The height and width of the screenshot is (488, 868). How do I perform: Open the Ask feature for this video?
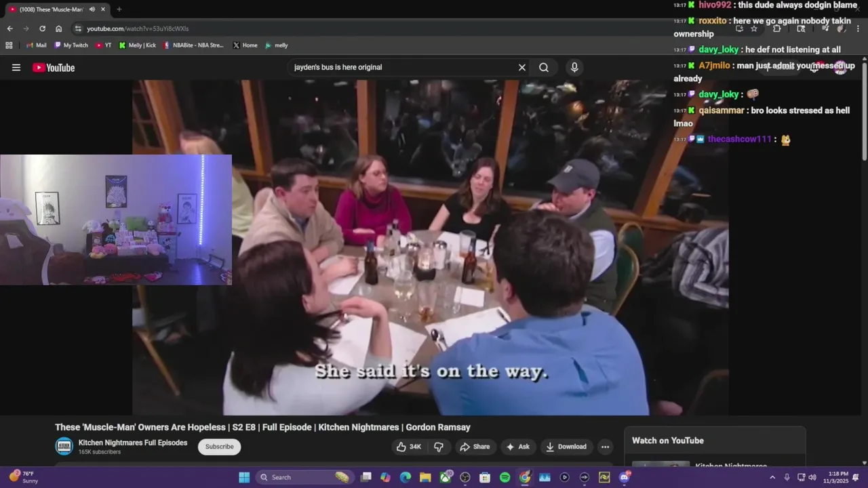[x=517, y=447]
